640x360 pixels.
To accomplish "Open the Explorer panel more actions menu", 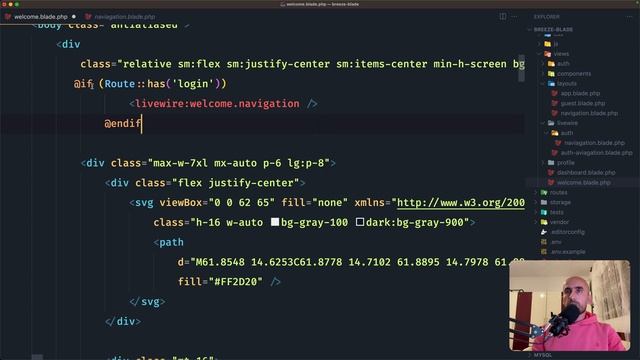I will click(629, 17).
